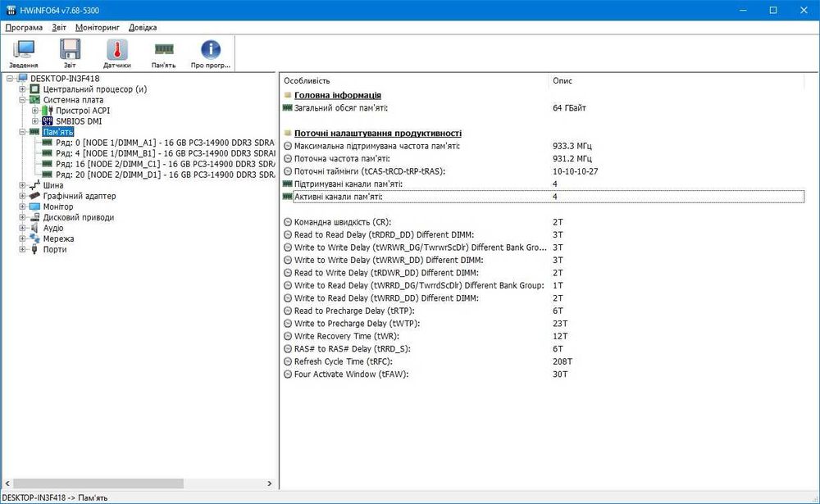This screenshot has width=820, height=504.
Task: Select the Пам'ять tree item
Action: [x=58, y=132]
